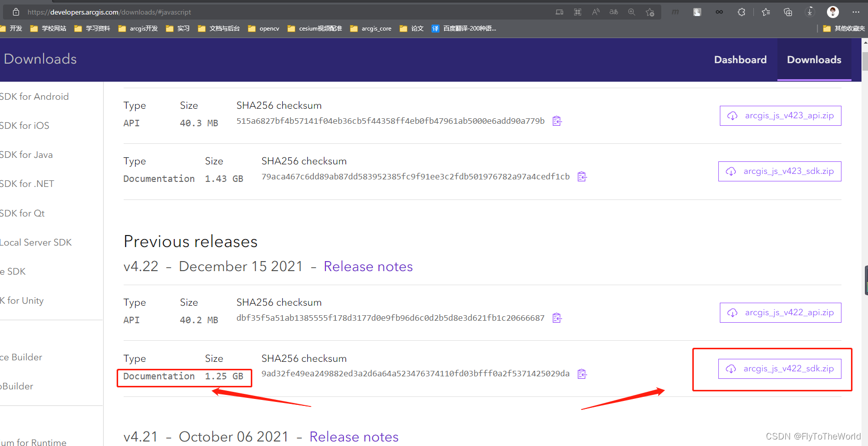Click the 40.3 MB size value
This screenshot has width=868, height=446.
199,123
